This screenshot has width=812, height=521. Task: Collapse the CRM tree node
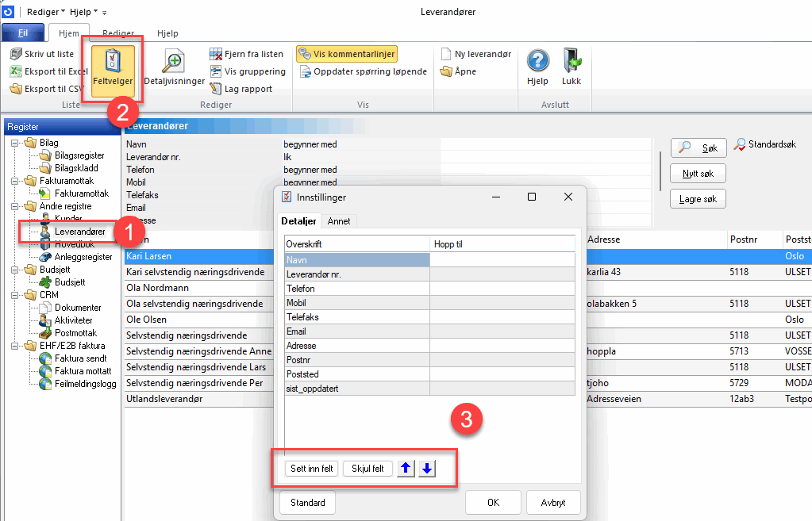pyautogui.click(x=15, y=295)
